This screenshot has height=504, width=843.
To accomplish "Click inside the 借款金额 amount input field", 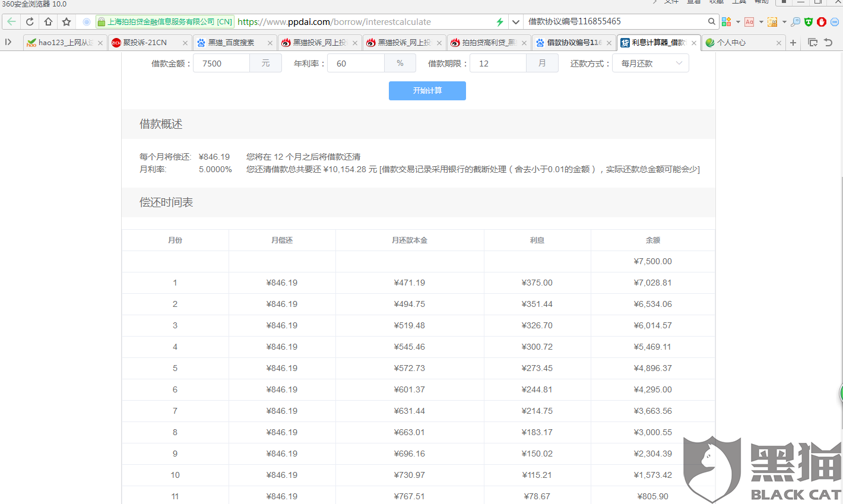I will [221, 63].
